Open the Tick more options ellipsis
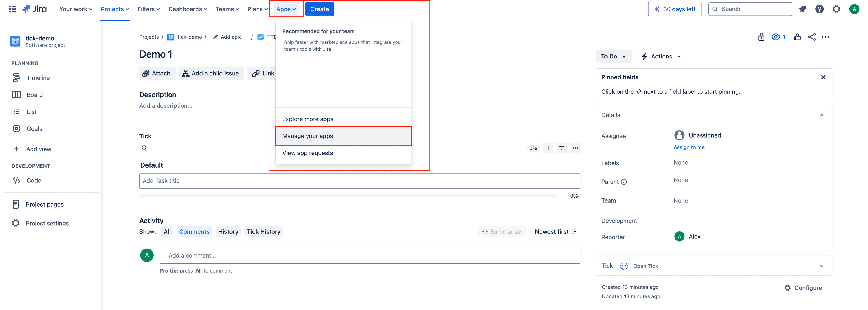Viewport: 868px width, 310px height. (575, 148)
